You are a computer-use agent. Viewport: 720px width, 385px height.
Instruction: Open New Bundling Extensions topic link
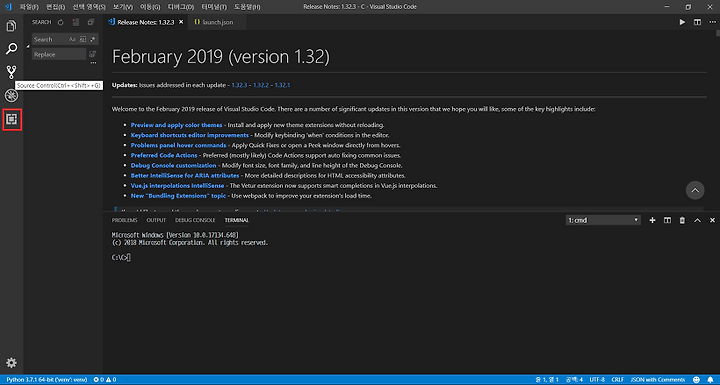coord(178,196)
